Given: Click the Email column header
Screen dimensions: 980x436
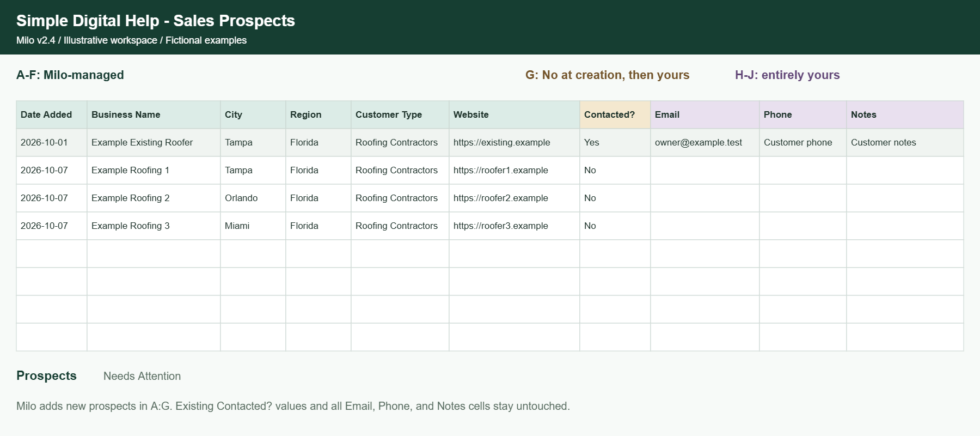Looking at the screenshot, I should coord(705,114).
